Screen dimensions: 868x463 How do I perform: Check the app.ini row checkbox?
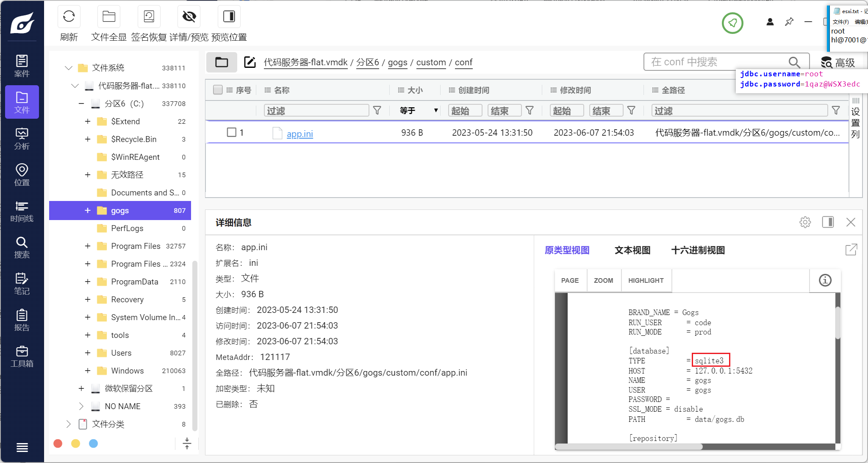(x=231, y=132)
